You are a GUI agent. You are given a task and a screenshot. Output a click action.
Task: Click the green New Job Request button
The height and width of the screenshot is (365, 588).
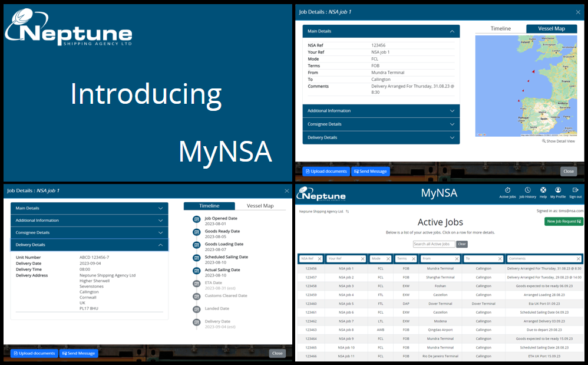point(564,222)
